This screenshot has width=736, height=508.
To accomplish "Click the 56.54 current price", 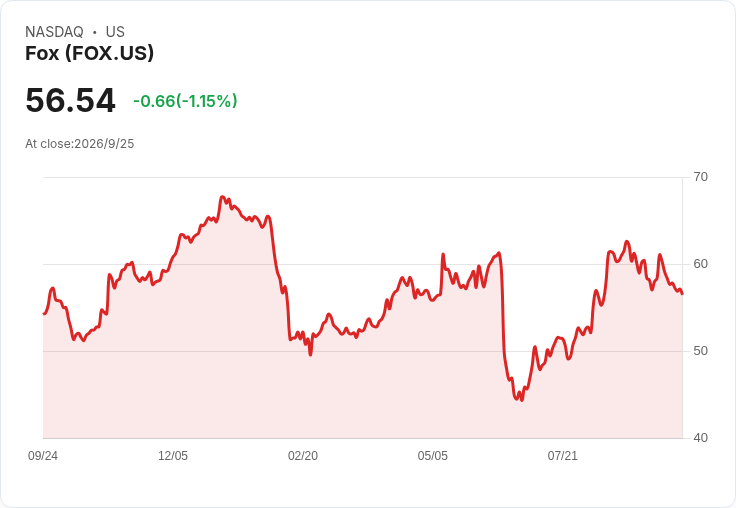I will [70, 100].
